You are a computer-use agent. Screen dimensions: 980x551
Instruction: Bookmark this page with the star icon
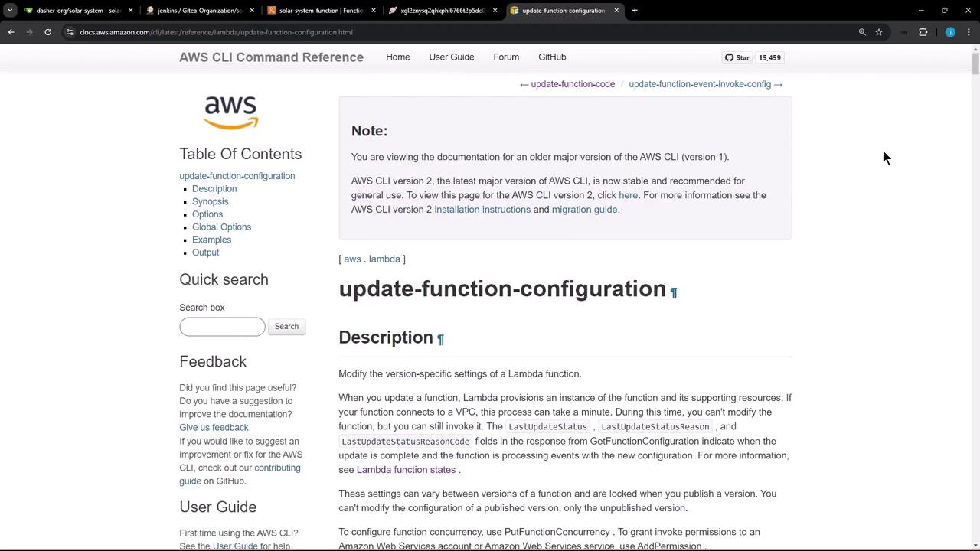point(879,32)
